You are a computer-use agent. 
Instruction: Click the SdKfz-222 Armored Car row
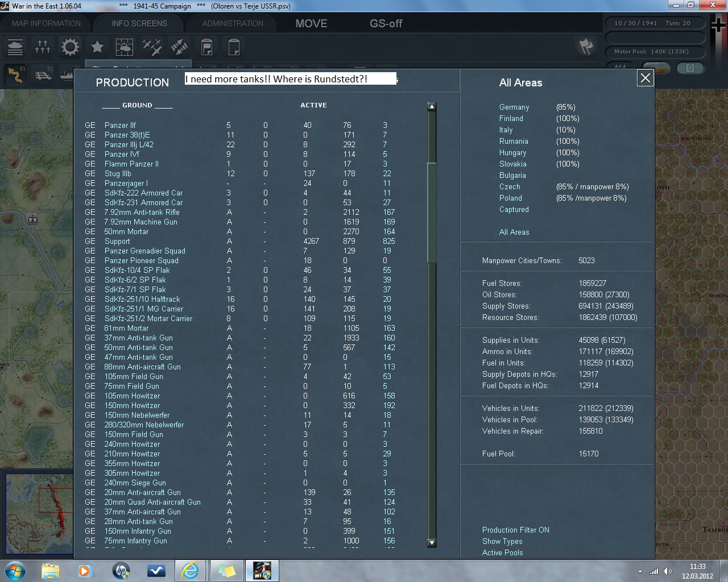coord(237,193)
